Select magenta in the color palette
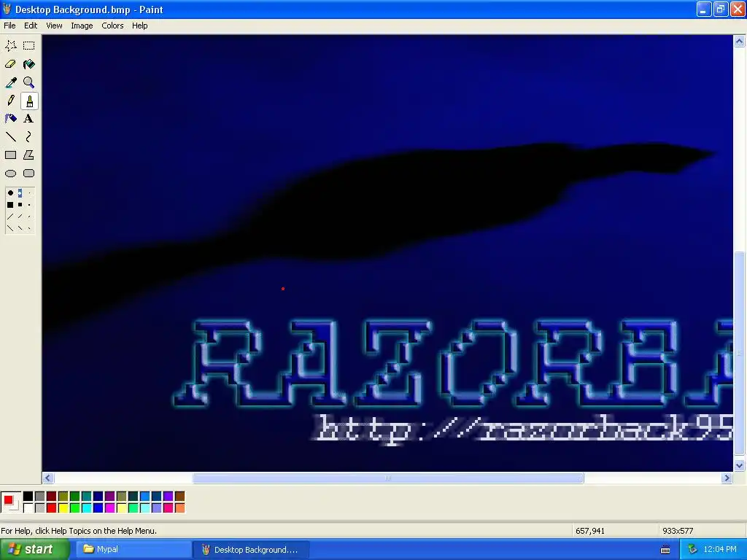 coord(109,508)
